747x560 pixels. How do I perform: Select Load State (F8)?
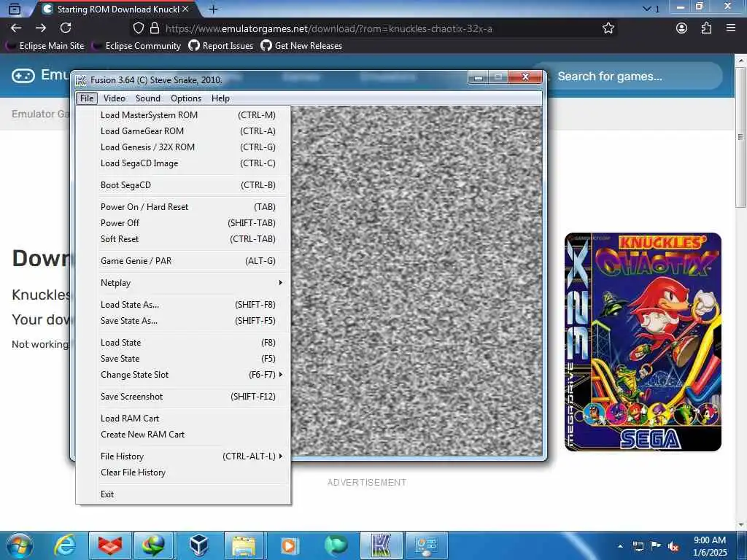pyautogui.click(x=183, y=343)
